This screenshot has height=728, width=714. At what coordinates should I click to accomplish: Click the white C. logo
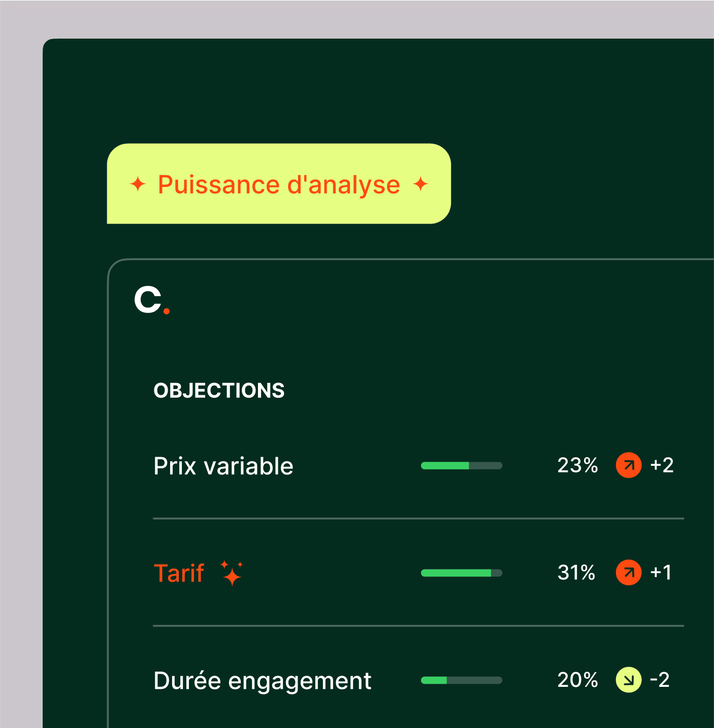pos(151,300)
